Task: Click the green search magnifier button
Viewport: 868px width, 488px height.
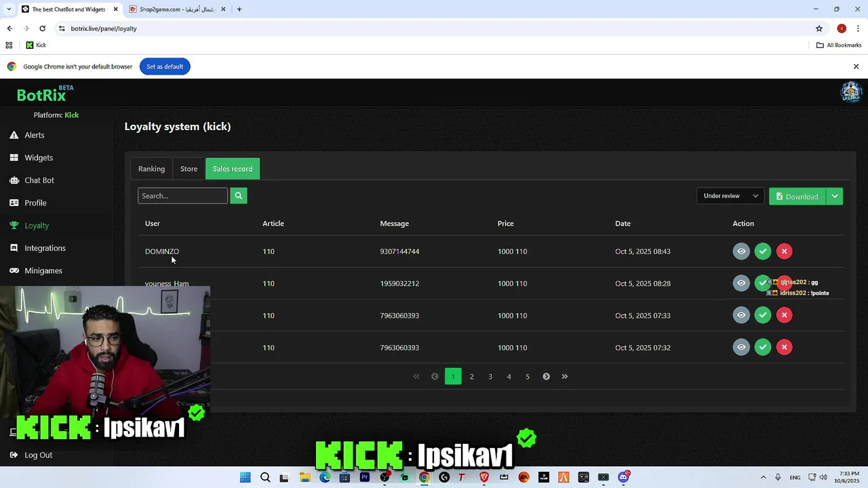Action: 239,196
